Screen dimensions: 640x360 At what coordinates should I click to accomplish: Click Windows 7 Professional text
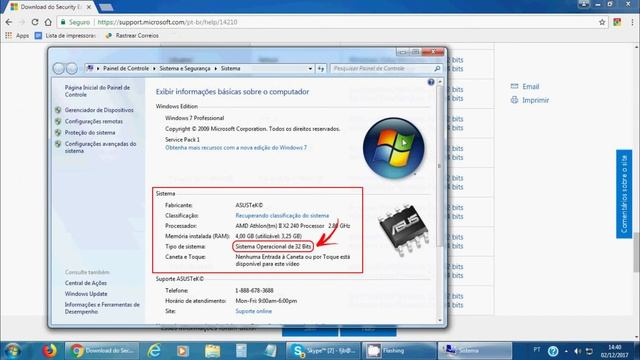[194, 118]
